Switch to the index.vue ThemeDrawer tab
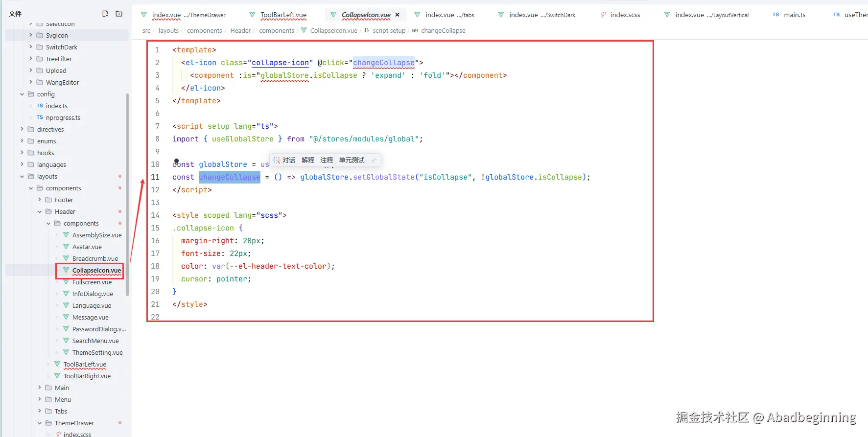 coord(183,15)
